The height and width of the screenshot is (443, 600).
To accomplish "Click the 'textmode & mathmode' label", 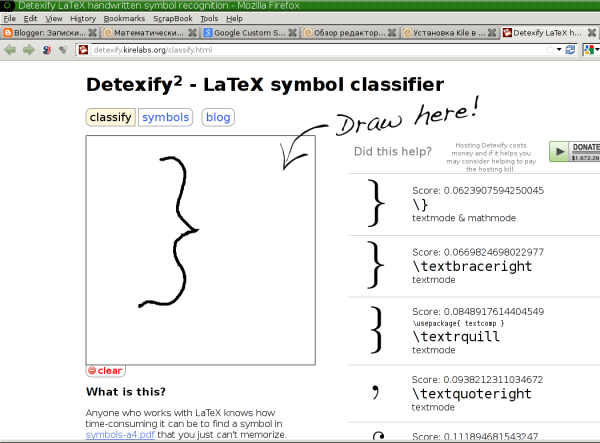I will (464, 218).
